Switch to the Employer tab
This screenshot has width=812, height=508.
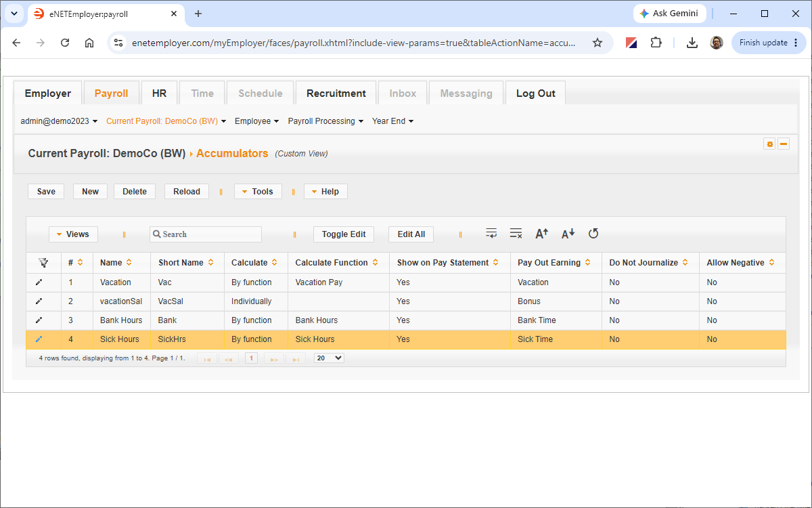point(48,93)
